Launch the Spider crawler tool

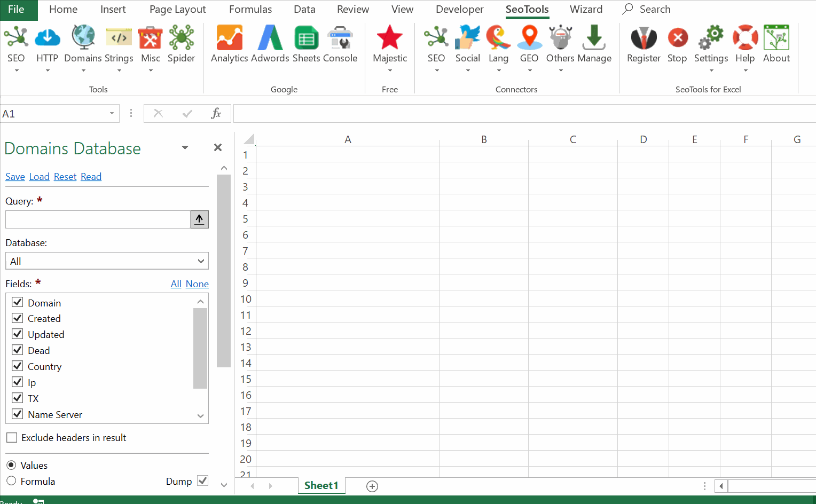click(x=182, y=37)
